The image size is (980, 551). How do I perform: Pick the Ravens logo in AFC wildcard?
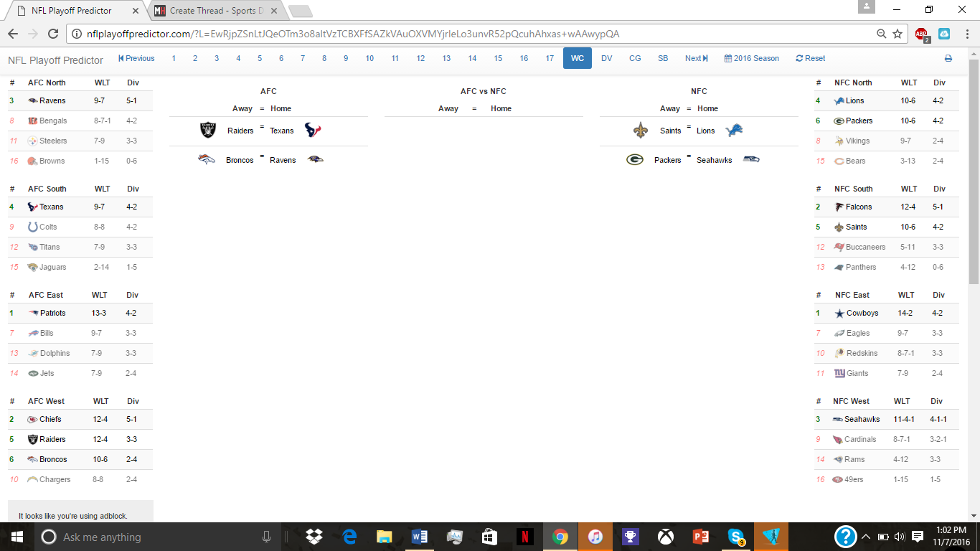tap(315, 159)
